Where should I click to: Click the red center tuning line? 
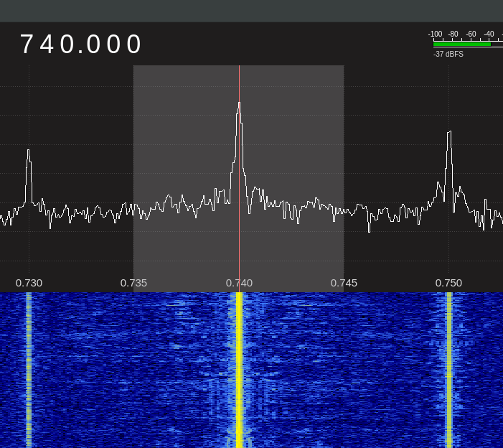click(x=240, y=179)
